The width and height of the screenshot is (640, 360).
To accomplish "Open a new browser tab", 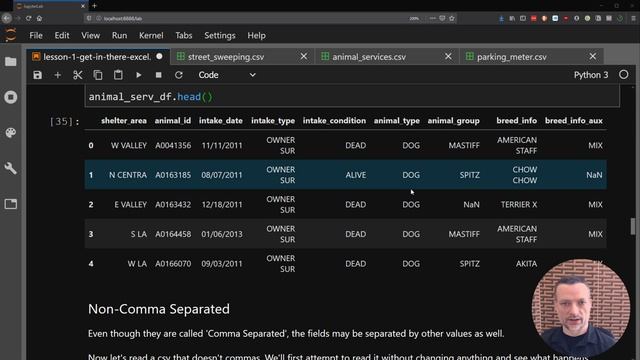I will coord(94,6).
